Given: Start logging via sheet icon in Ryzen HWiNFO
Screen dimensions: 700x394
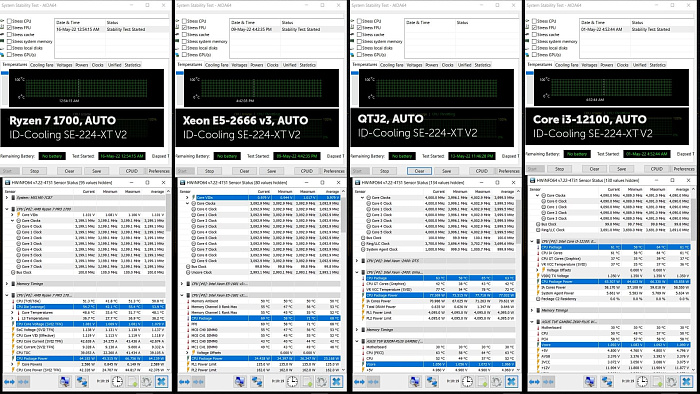Looking at the screenshot, I should coord(133,382).
